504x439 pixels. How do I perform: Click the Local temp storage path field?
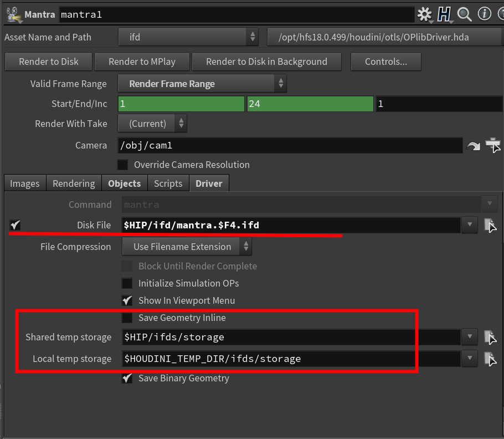click(x=291, y=359)
